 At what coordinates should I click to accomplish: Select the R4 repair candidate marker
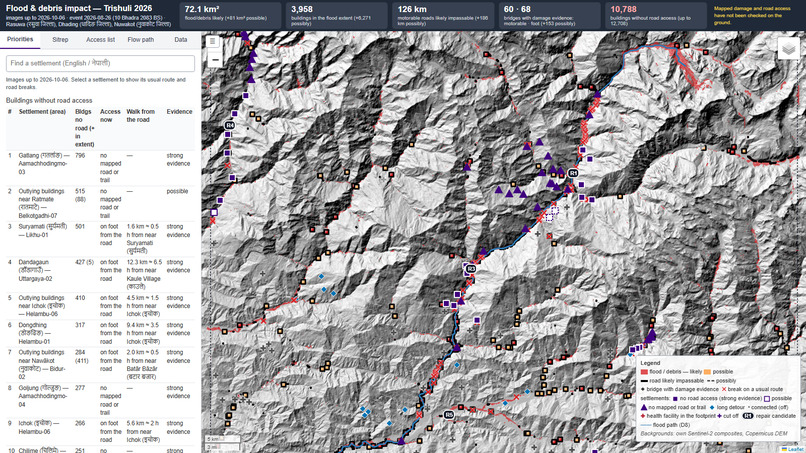tap(230, 125)
